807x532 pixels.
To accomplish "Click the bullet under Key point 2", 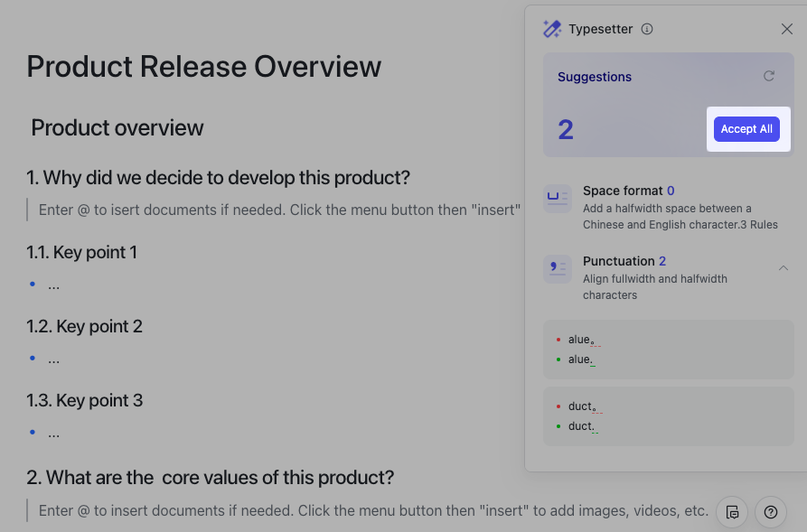I will 53,359.
